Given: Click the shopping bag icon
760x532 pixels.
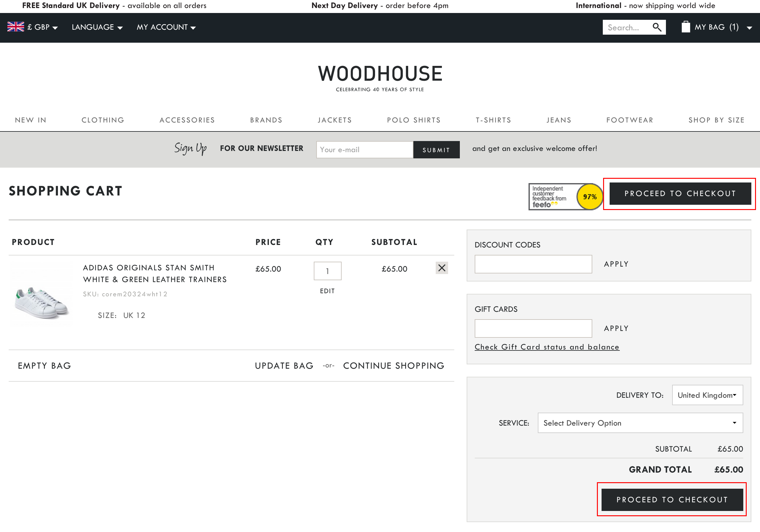Looking at the screenshot, I should point(685,27).
